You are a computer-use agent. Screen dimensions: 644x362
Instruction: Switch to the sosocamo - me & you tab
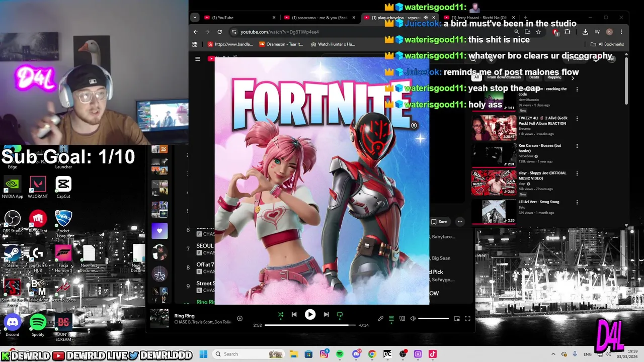coord(318,18)
